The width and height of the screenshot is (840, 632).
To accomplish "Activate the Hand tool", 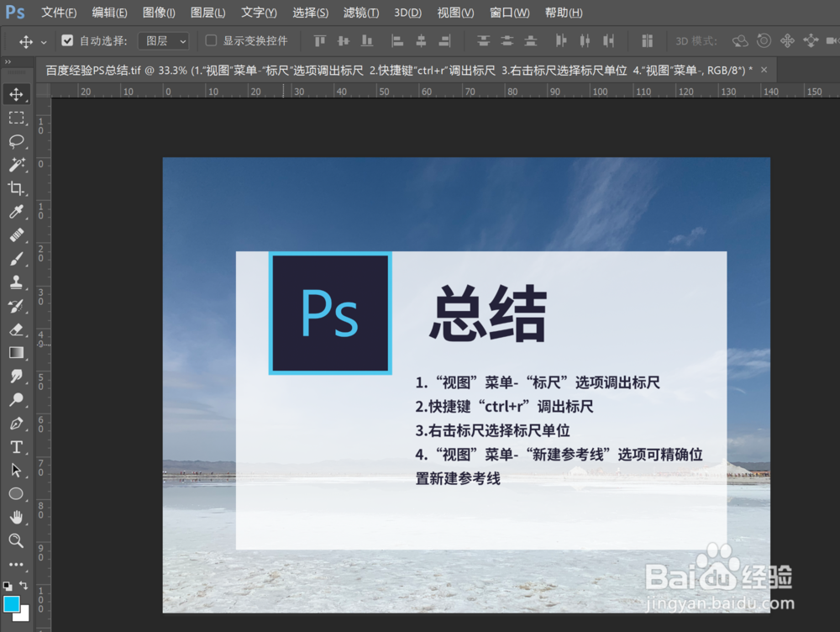I will [x=18, y=518].
